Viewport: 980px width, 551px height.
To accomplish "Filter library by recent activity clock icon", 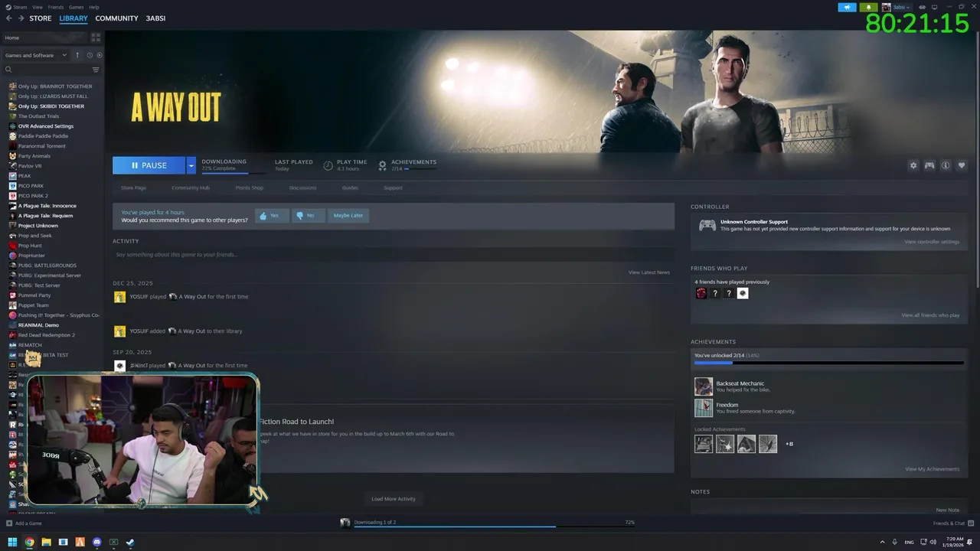I will click(90, 55).
